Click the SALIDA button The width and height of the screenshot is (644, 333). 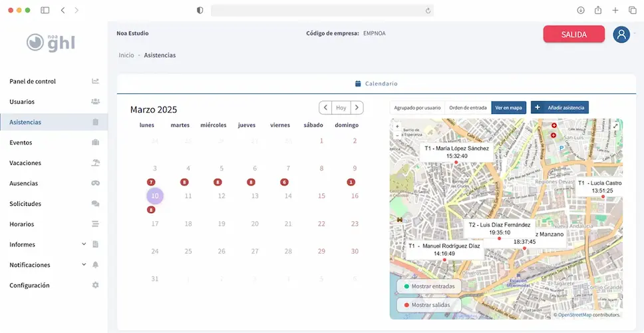[x=573, y=34]
